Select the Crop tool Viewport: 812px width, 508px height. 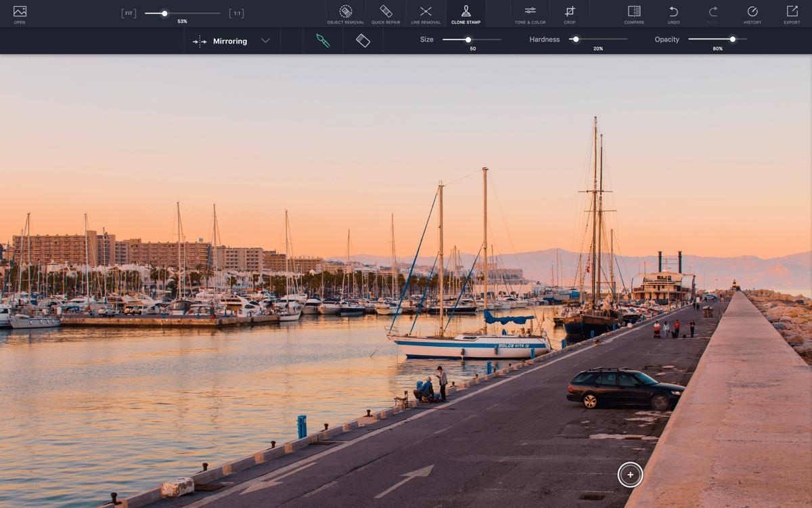click(570, 14)
